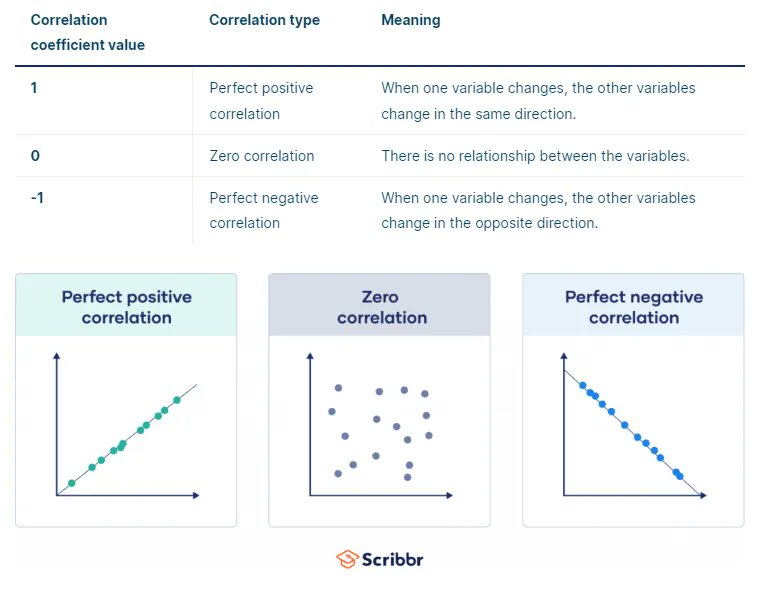Select the coefficient value '-1' table cell

(37, 198)
